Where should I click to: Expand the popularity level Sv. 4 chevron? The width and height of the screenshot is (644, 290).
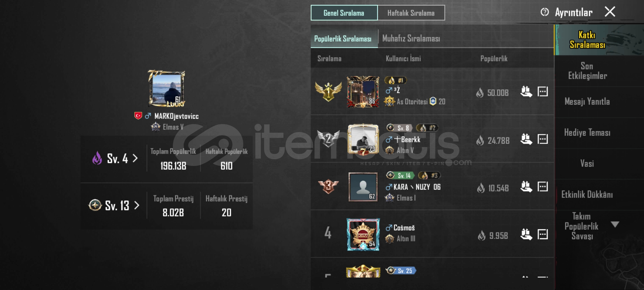[x=135, y=158]
